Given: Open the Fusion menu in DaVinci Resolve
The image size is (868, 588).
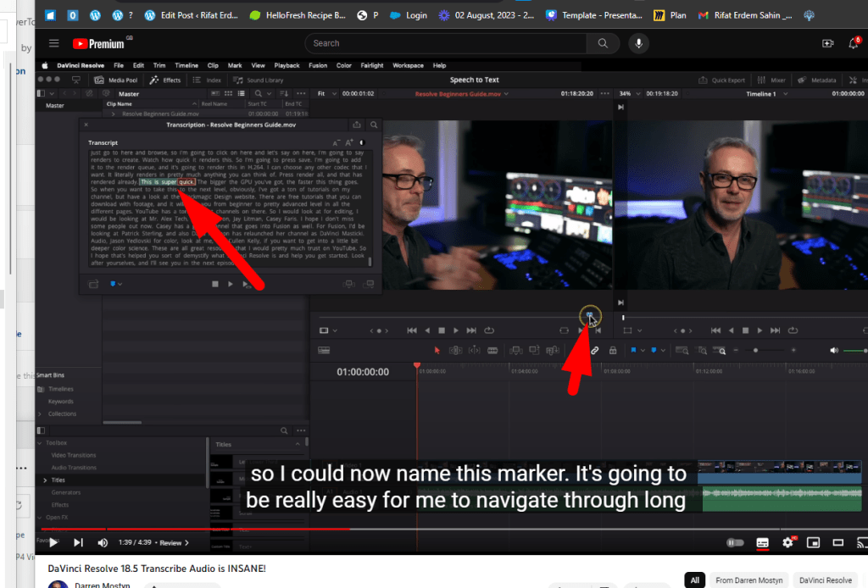Looking at the screenshot, I should [318, 65].
